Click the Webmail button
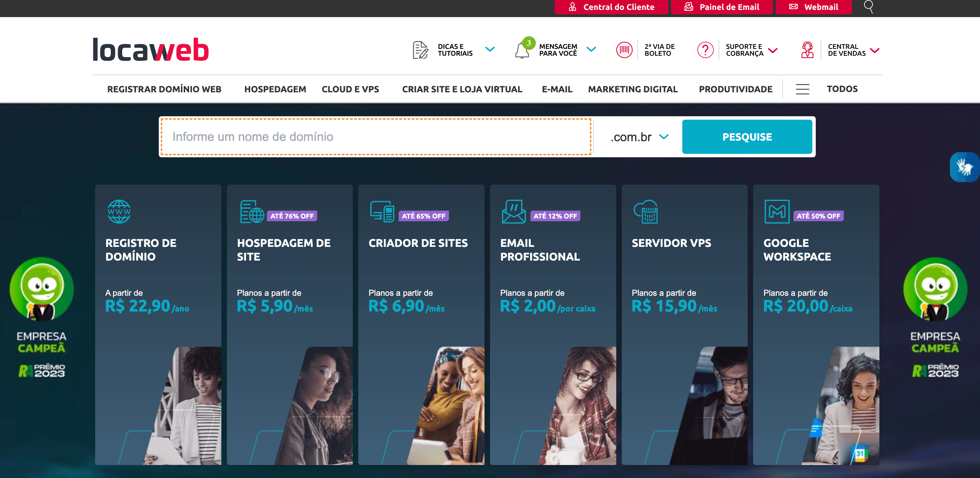980x478 pixels. point(814,7)
